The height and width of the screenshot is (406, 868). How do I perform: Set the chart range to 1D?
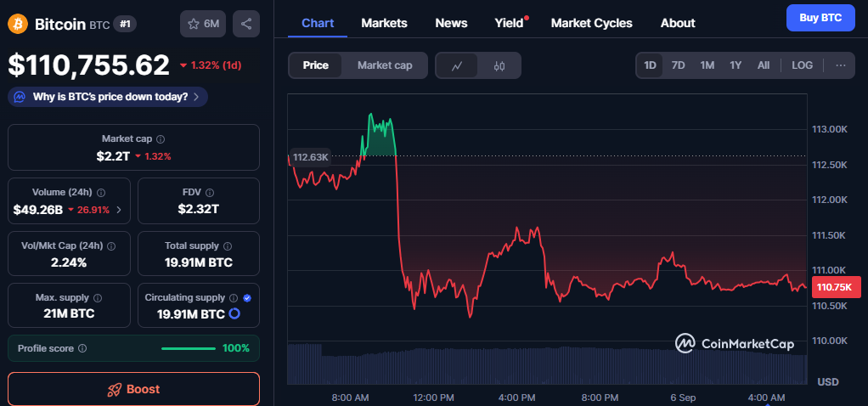(650, 65)
